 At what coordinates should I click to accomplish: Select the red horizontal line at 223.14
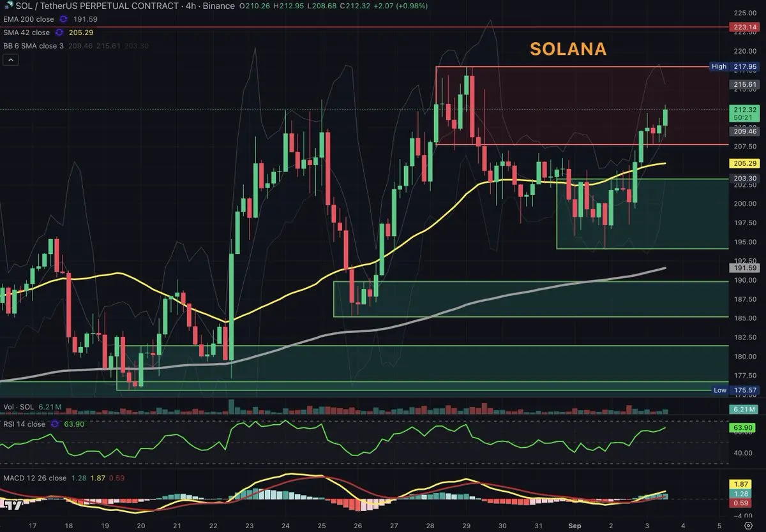[x=364, y=27]
